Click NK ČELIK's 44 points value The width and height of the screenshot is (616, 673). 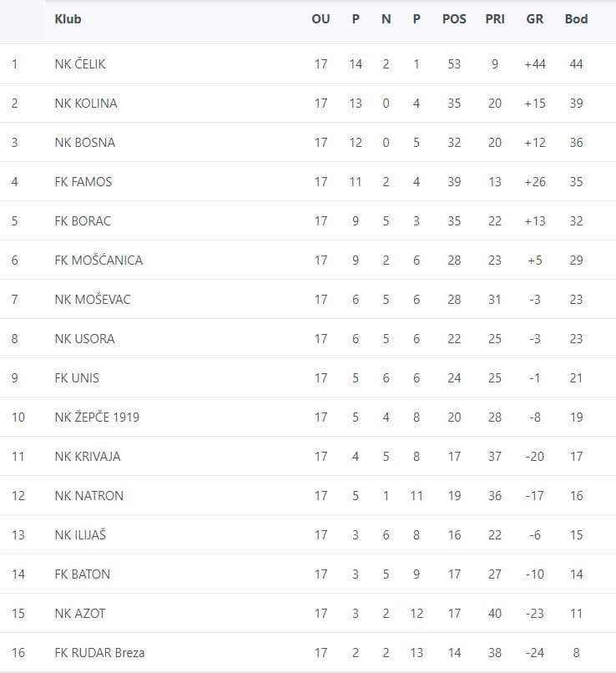576,64
